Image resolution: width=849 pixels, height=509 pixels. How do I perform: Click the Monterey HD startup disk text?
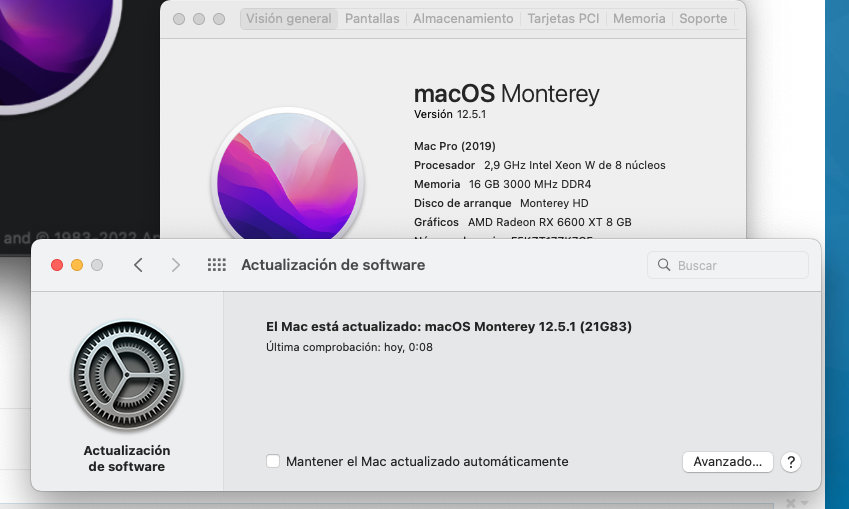[554, 203]
